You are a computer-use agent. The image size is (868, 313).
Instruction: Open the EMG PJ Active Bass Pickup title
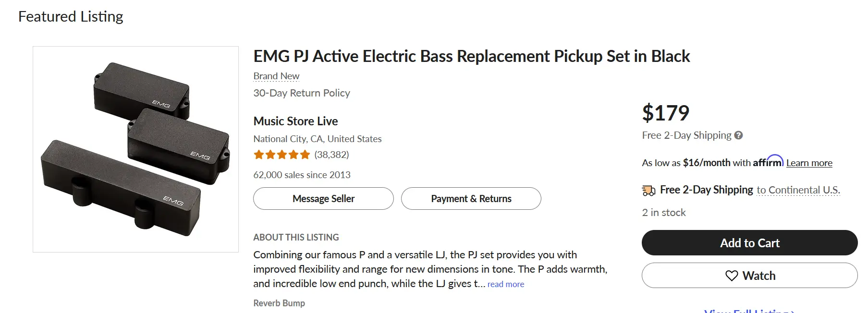pyautogui.click(x=471, y=56)
